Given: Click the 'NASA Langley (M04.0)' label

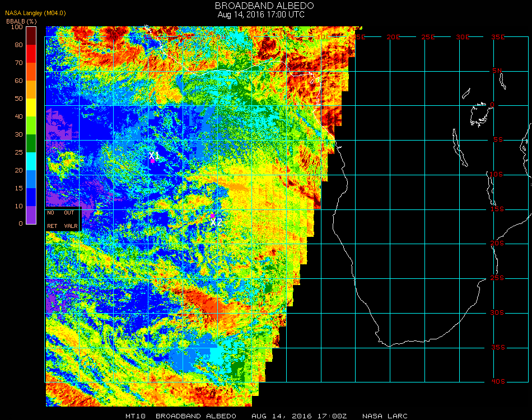Looking at the screenshot, I should (35, 13).
